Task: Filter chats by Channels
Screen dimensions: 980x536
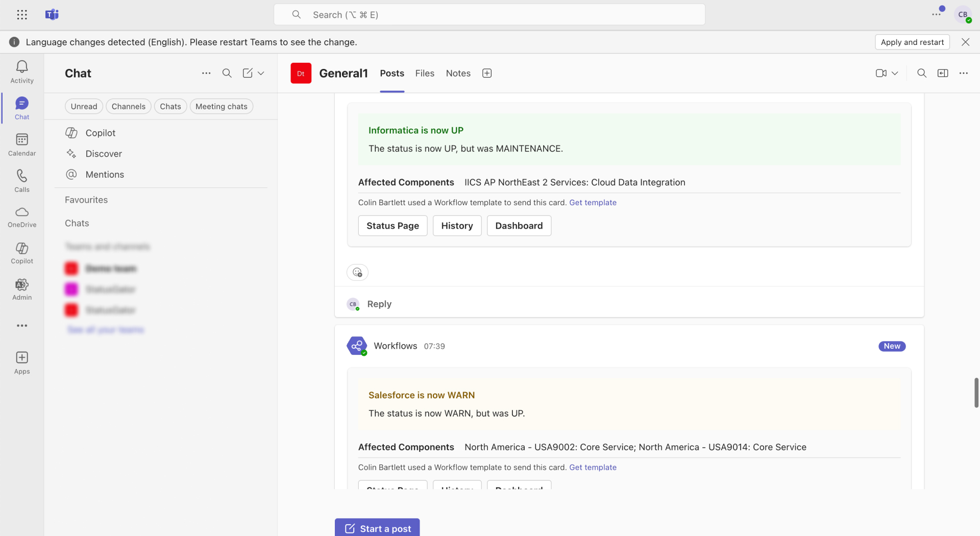Action: [129, 106]
